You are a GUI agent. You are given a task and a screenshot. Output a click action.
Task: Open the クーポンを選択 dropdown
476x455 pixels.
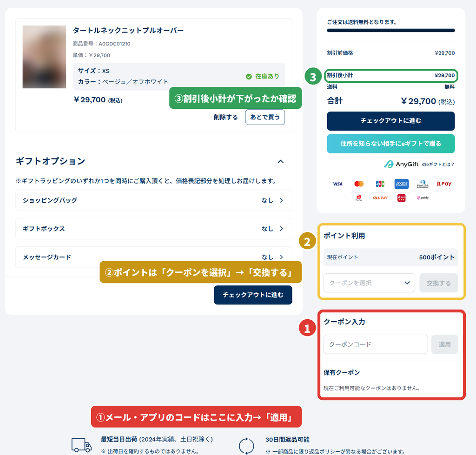point(369,283)
